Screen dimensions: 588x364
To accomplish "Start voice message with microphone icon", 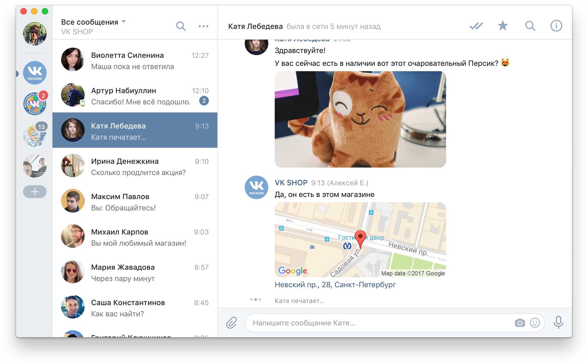I will [x=558, y=322].
